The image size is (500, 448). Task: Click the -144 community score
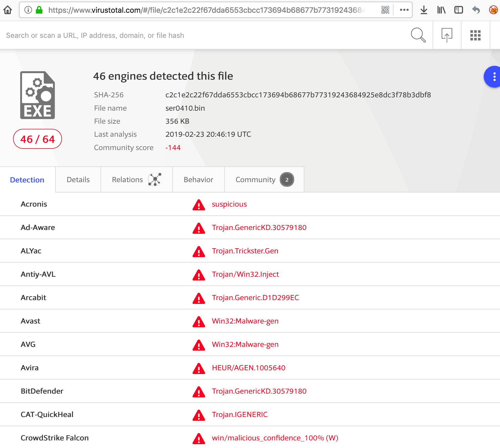coord(173,147)
